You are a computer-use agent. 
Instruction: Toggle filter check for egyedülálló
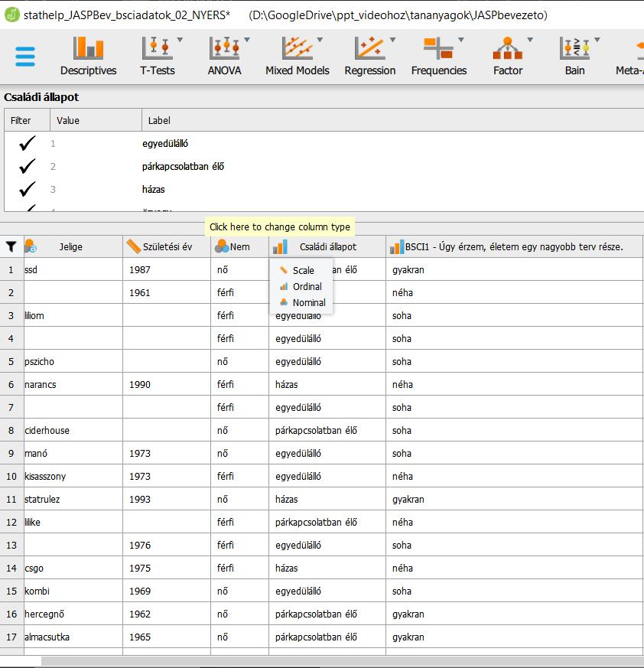click(x=28, y=144)
